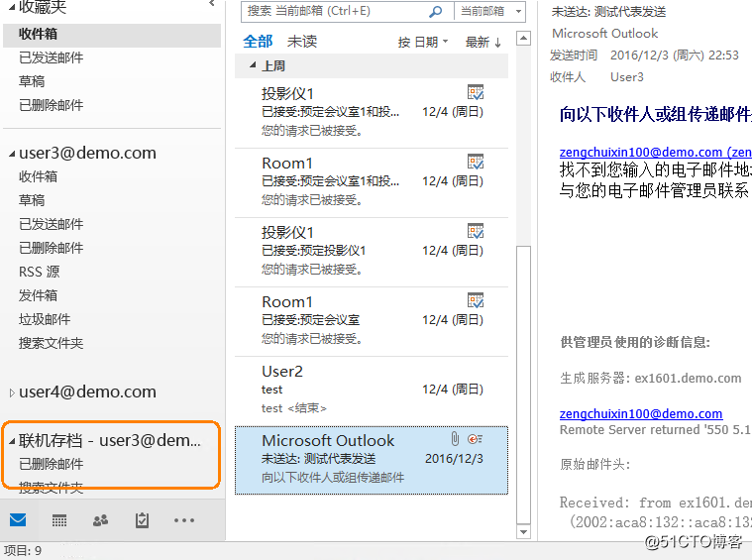Click 项目: 9 status bar entry
The width and height of the screenshot is (752, 560).
23,551
